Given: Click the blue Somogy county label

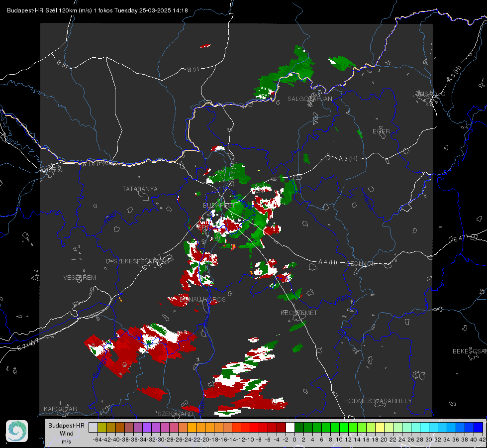Looking at the screenshot, I should (x=99, y=367).
